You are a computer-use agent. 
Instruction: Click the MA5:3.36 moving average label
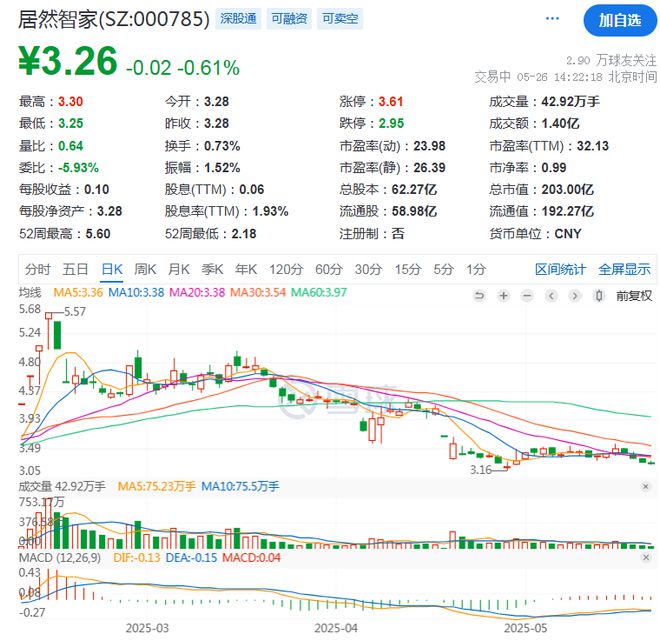tap(78, 292)
